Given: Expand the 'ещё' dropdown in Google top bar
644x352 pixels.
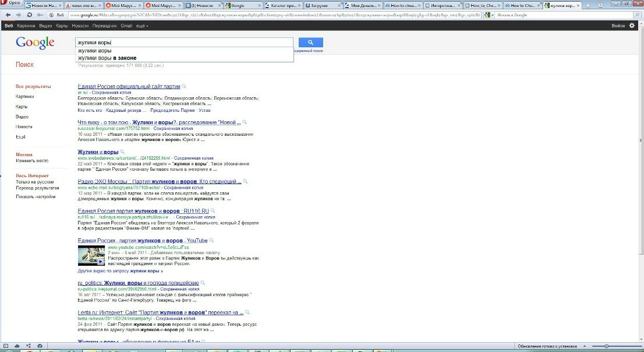Looking at the screenshot, I should (x=143, y=26).
